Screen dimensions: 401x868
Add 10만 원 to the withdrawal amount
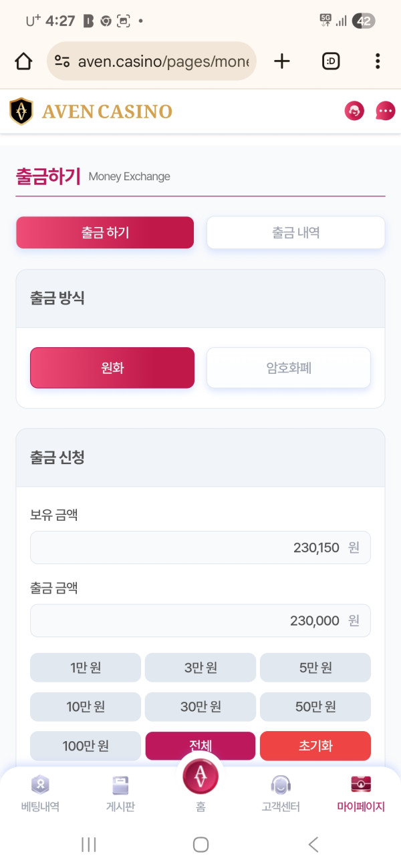click(86, 706)
